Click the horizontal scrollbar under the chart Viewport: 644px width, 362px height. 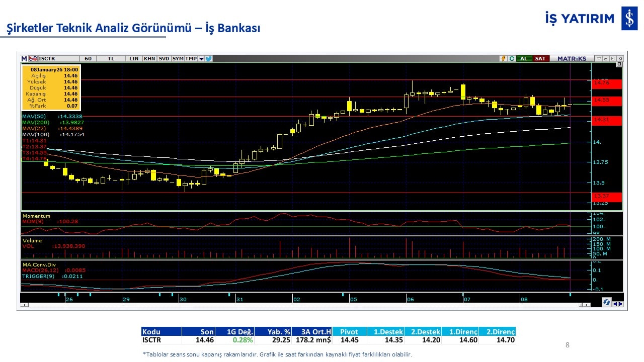click(302, 305)
